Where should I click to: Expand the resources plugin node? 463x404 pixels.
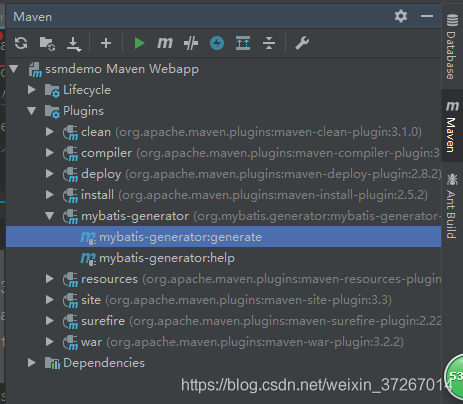50,279
